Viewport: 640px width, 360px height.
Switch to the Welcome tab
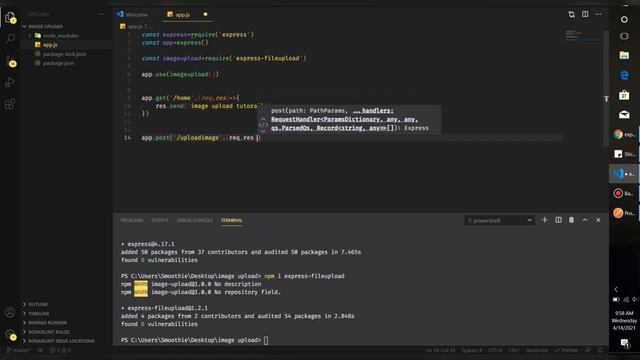pyautogui.click(x=133, y=14)
